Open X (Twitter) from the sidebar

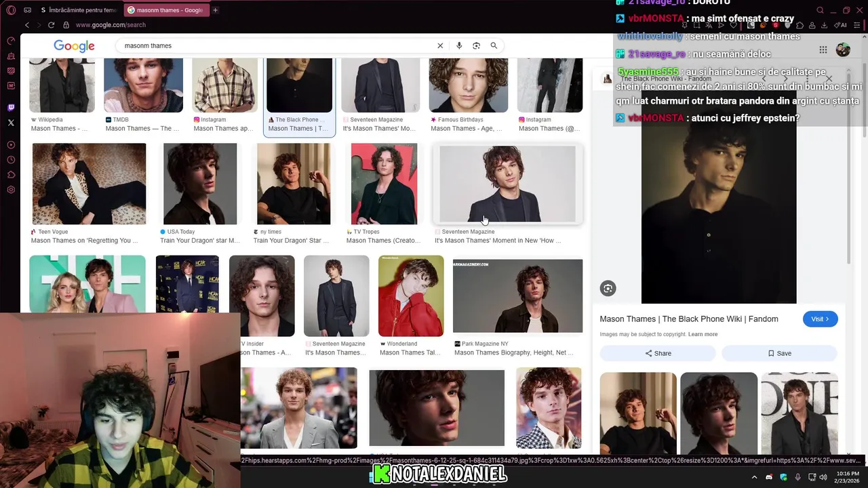(x=11, y=123)
